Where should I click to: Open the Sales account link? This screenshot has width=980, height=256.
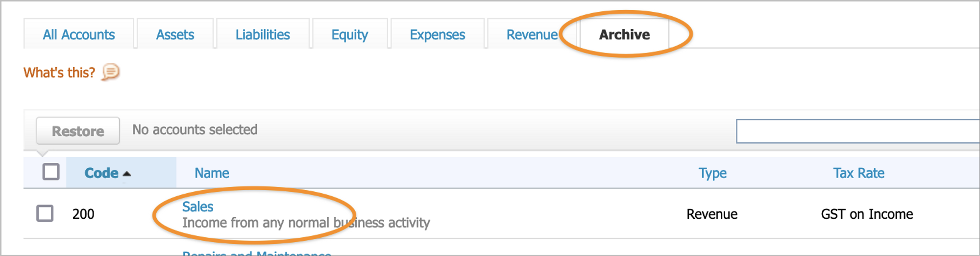[x=198, y=206]
